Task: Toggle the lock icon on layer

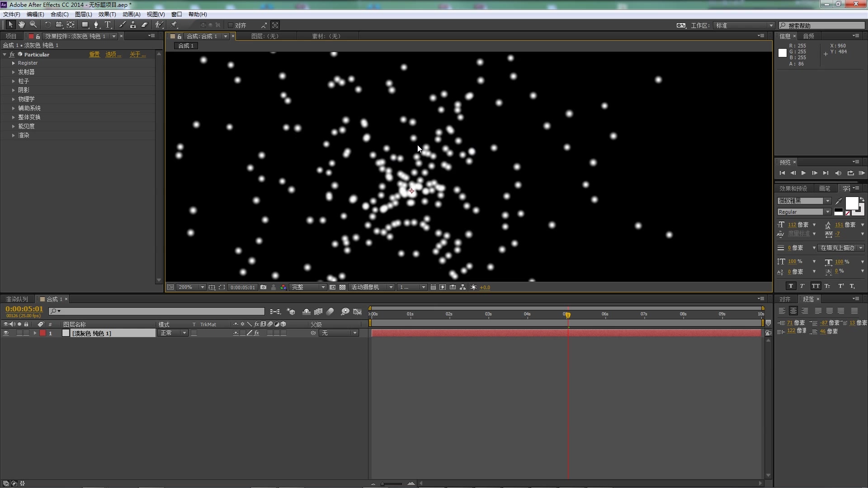Action: click(26, 333)
